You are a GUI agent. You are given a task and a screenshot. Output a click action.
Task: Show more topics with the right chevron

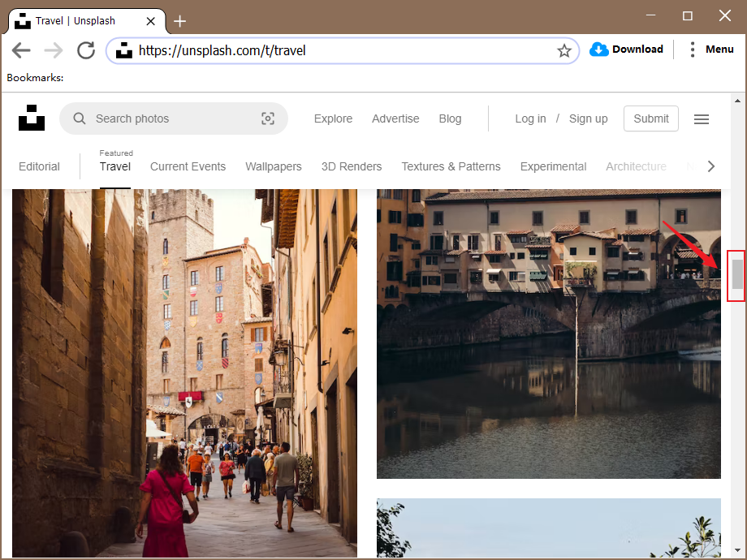(710, 166)
